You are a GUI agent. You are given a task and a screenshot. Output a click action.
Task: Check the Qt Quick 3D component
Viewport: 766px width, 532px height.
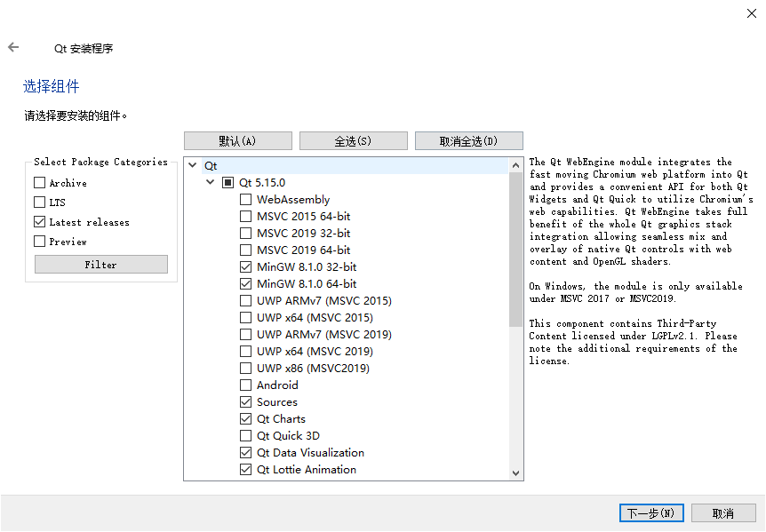click(x=246, y=436)
